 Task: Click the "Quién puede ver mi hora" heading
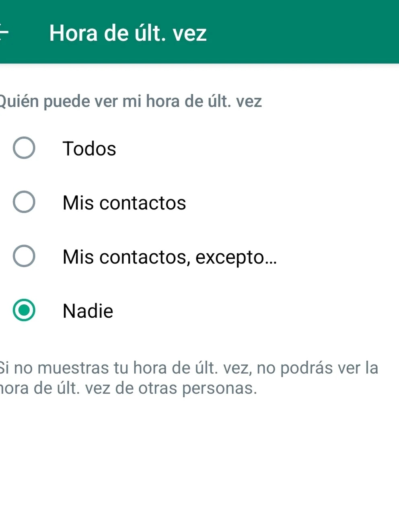(x=130, y=101)
